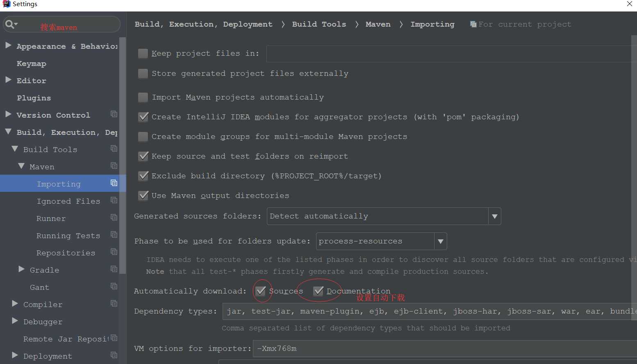Expand the Compiler tree node
637x364 pixels.
[15, 303]
